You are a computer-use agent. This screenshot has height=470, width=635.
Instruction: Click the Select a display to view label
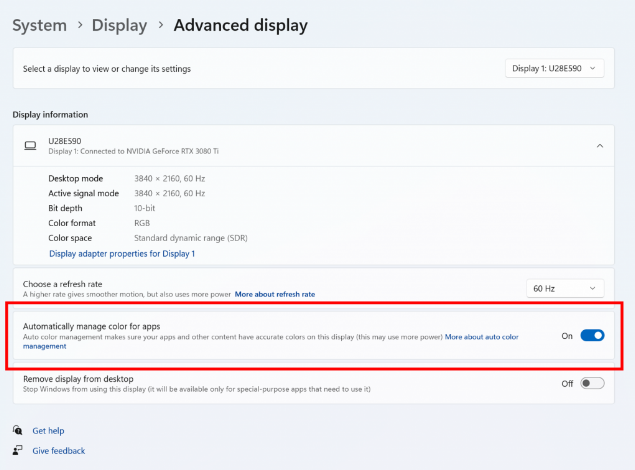(x=106, y=69)
